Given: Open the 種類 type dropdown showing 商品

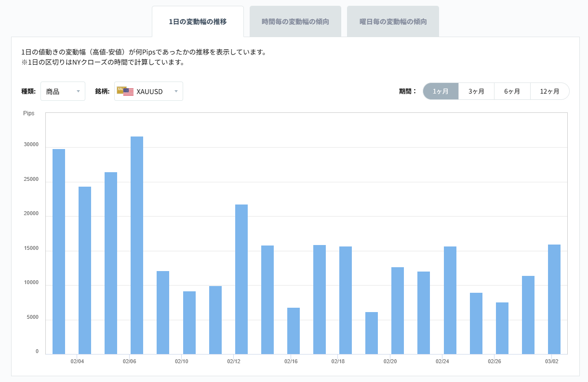Looking at the screenshot, I should click(x=63, y=91).
